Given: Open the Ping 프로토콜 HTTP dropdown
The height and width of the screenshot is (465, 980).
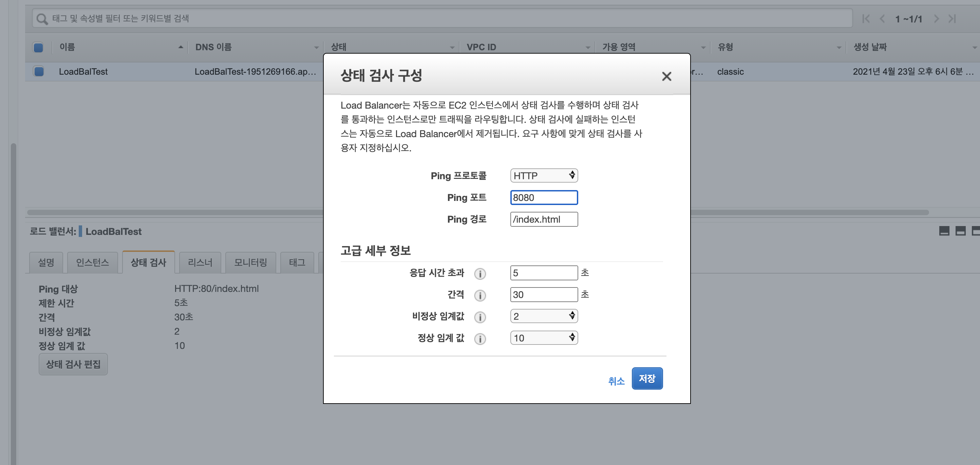Looking at the screenshot, I should click(544, 175).
